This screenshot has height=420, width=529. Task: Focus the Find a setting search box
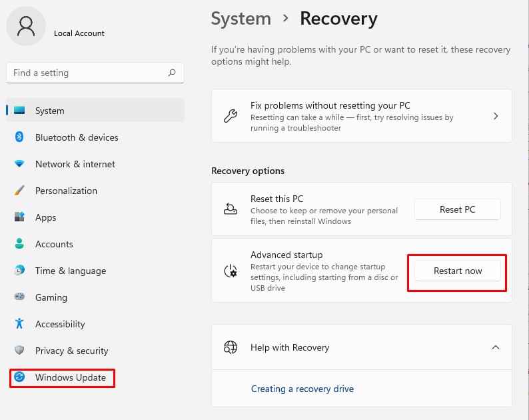click(87, 73)
